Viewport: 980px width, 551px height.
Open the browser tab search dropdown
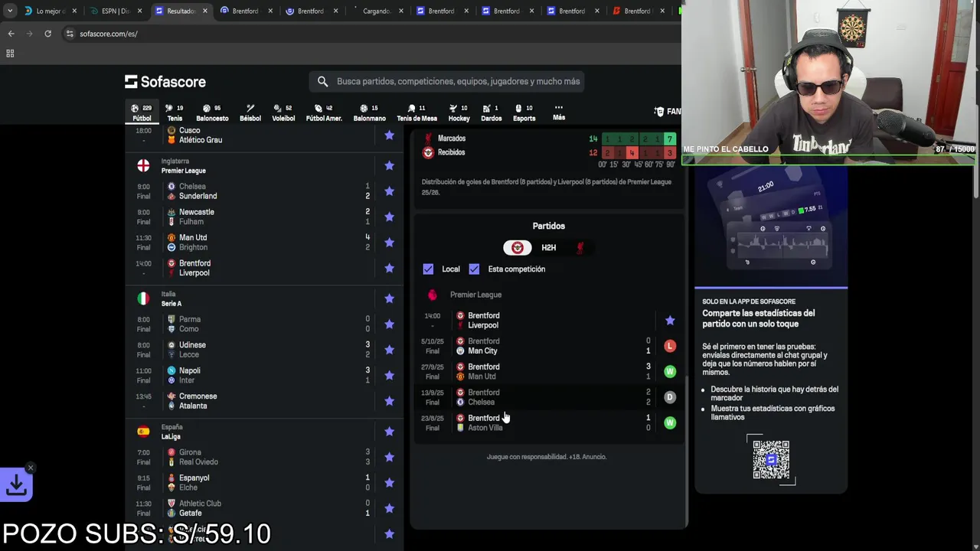(x=9, y=11)
